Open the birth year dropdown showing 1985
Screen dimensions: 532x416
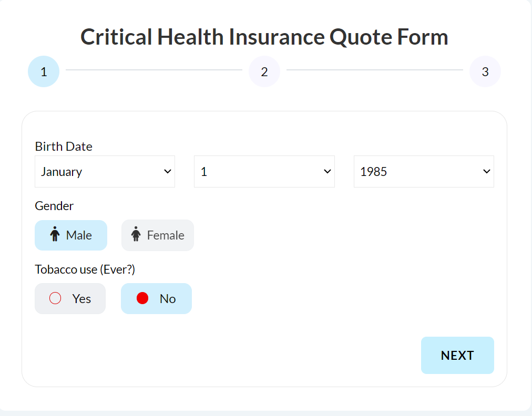coord(424,172)
